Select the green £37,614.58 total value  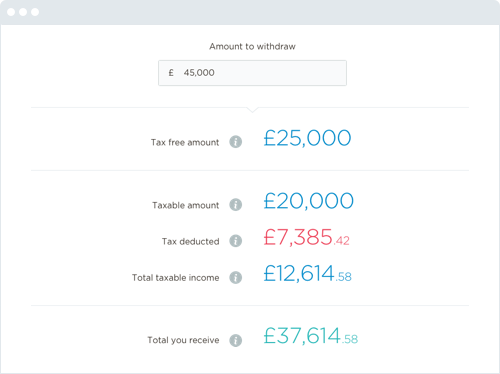(x=310, y=336)
